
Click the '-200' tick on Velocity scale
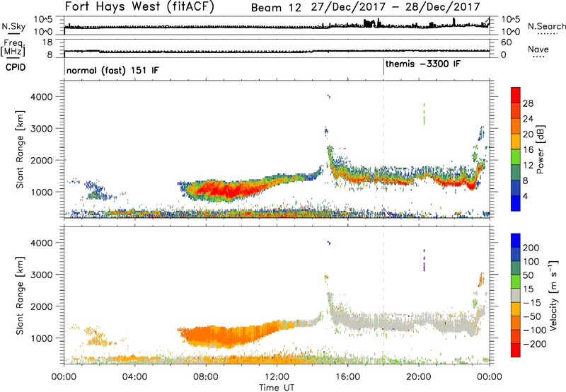(x=534, y=344)
